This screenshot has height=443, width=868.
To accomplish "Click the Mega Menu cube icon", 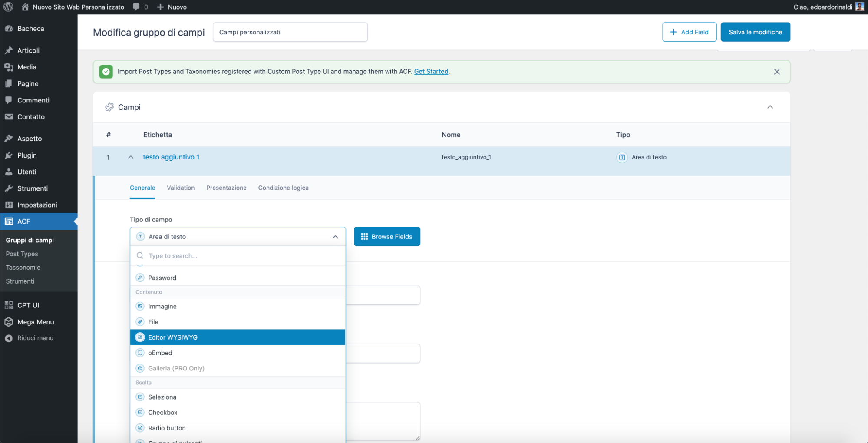I will pos(9,322).
